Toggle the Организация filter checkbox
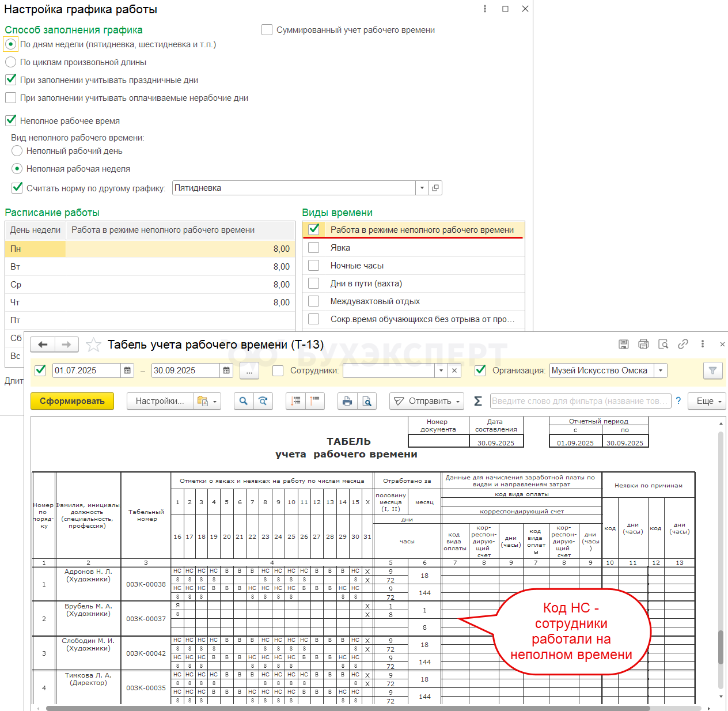 pos(480,370)
